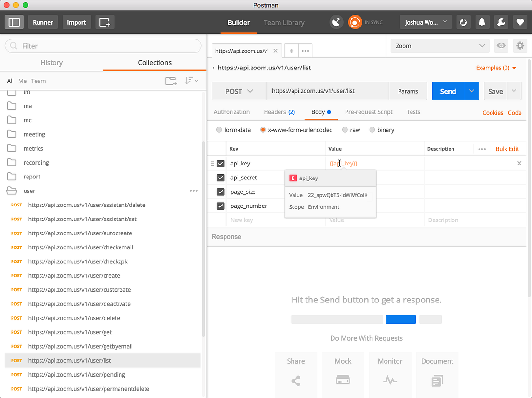
Task: Toggle the sidebar with the top-left icon
Action: pos(14,22)
